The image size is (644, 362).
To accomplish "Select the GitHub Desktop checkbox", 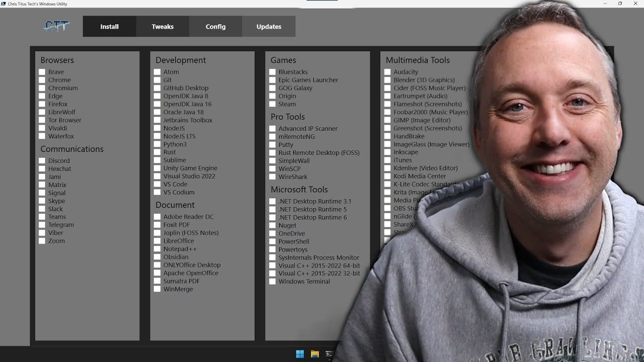I will coord(157,88).
